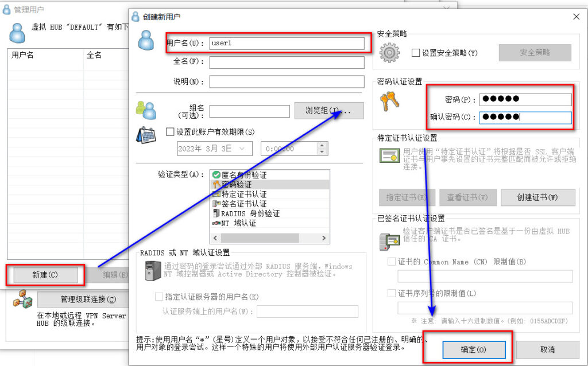Viewport: 588px width, 366px height.
Task: Enable 设置安全策略 checkbox
Action: click(416, 53)
